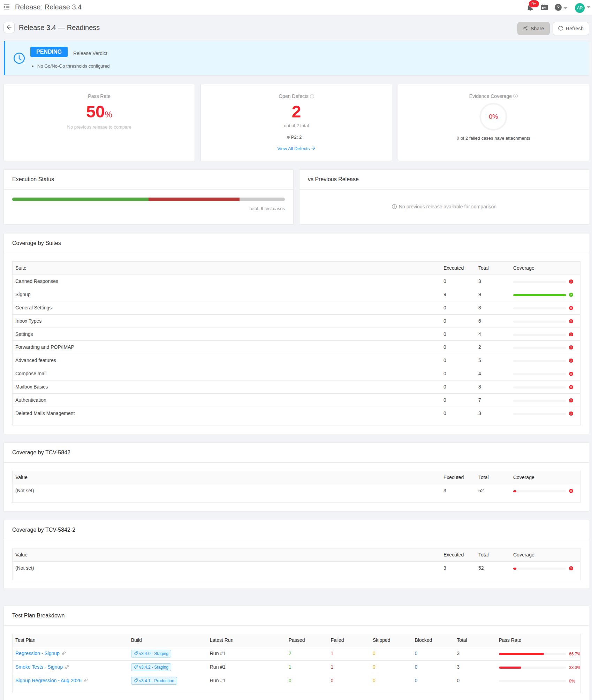Click the Smoke Tests - Signup pass rate bar

(x=532, y=668)
